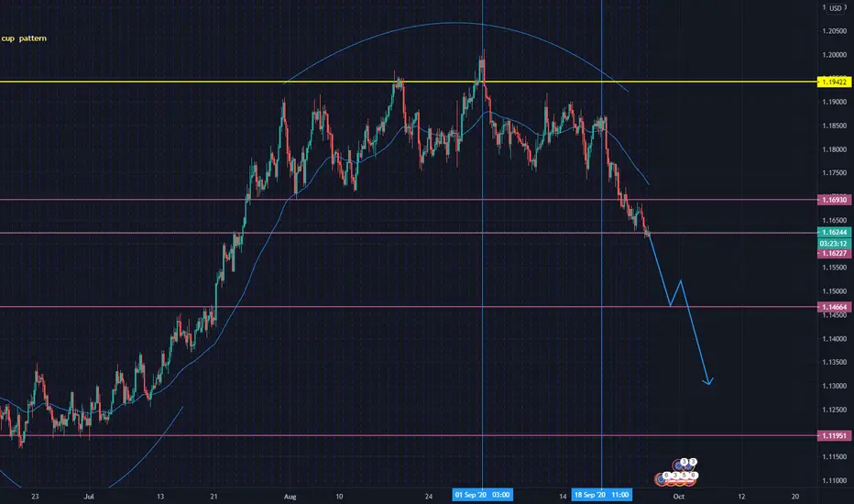Click the 1.11000 price axis label

click(835, 480)
